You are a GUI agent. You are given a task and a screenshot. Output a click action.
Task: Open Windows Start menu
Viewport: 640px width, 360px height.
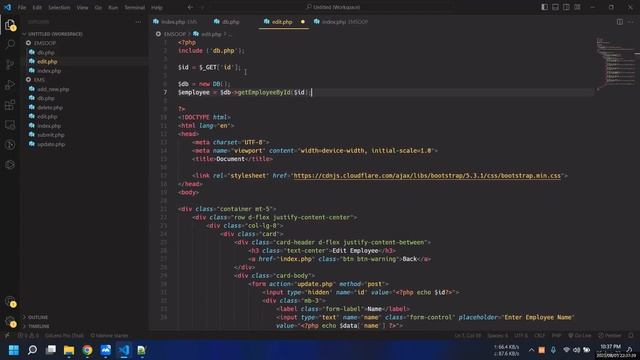(13, 350)
